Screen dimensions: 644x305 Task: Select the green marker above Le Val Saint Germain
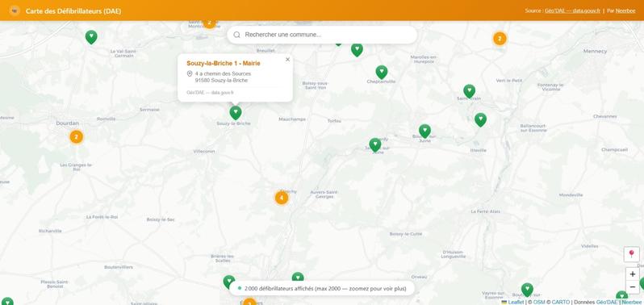point(91,37)
